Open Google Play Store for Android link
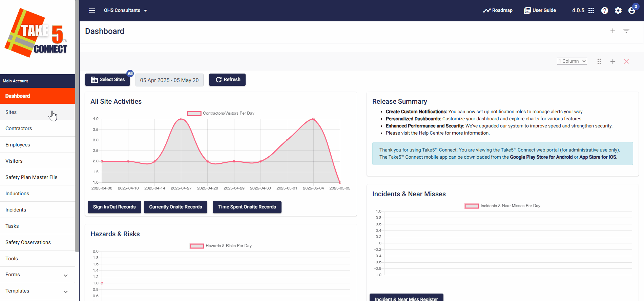The height and width of the screenshot is (301, 644). pos(541,157)
